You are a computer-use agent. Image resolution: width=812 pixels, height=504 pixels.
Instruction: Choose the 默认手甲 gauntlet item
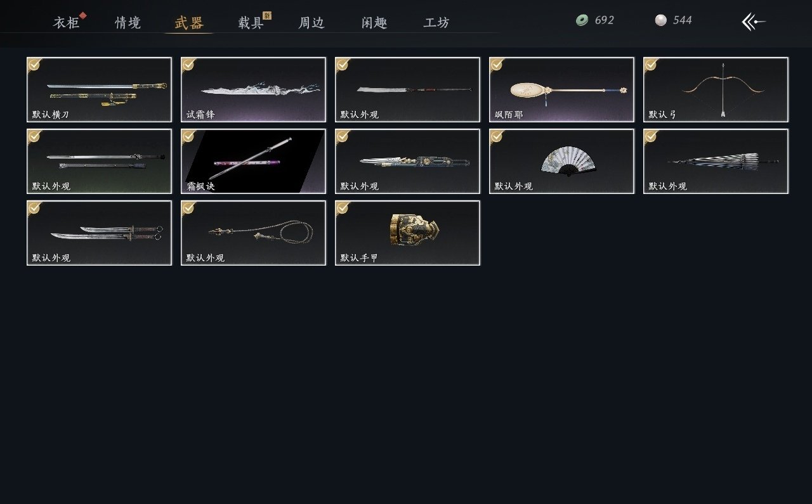click(x=407, y=233)
